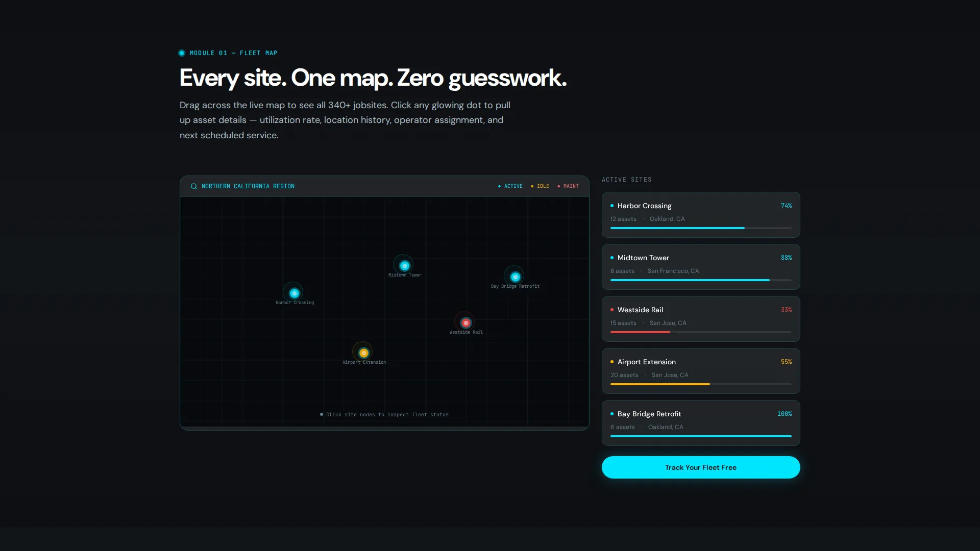Select the Midtown Tower map node
The image size is (980, 551).
pos(404,265)
